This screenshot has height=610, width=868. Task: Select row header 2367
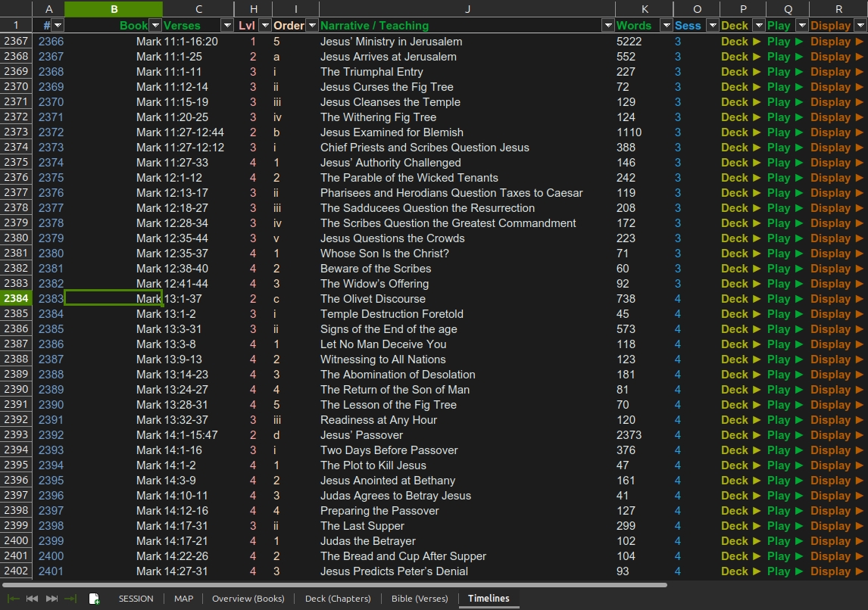pos(16,42)
